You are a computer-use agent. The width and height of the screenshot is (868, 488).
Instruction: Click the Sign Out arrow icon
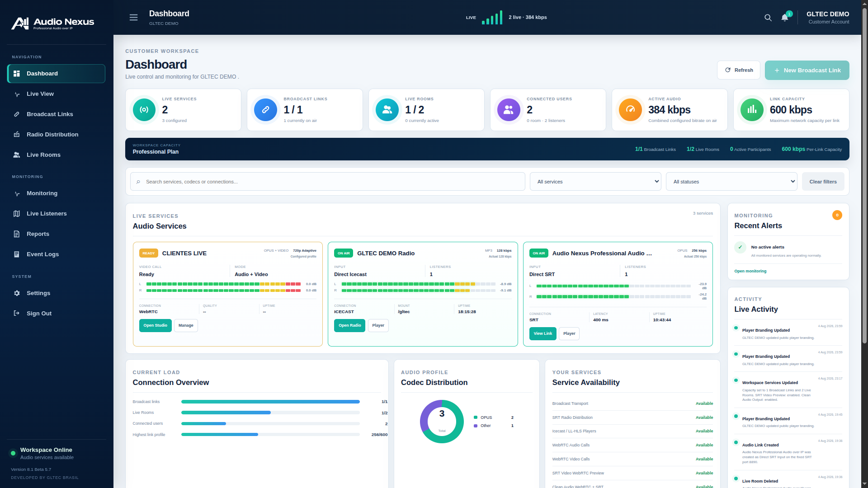[17, 314]
